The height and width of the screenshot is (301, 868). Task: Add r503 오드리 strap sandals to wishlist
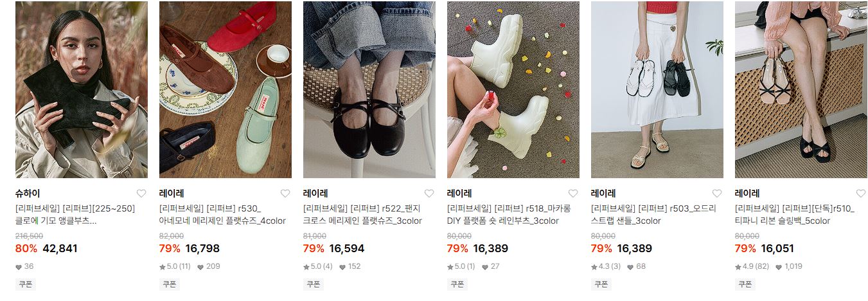(717, 194)
